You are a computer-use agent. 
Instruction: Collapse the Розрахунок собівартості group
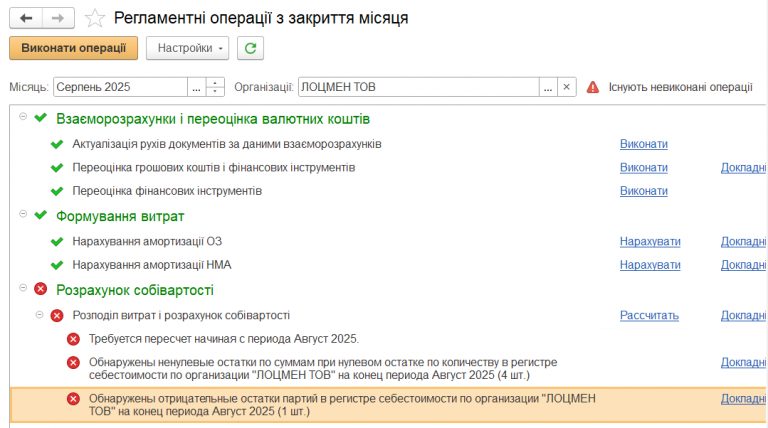point(23,288)
